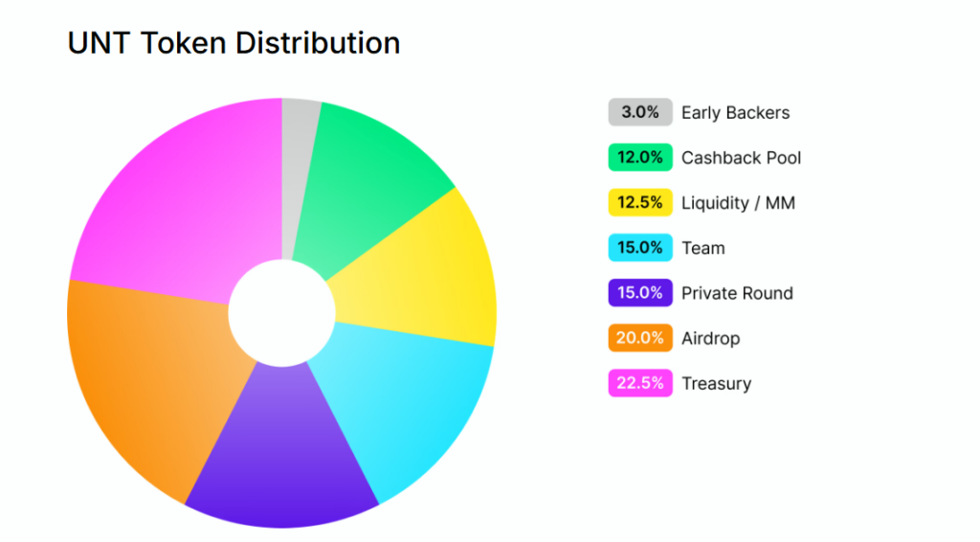Click the 12.0% green legend badge
Viewport: 980px width, 542px height.
click(640, 157)
